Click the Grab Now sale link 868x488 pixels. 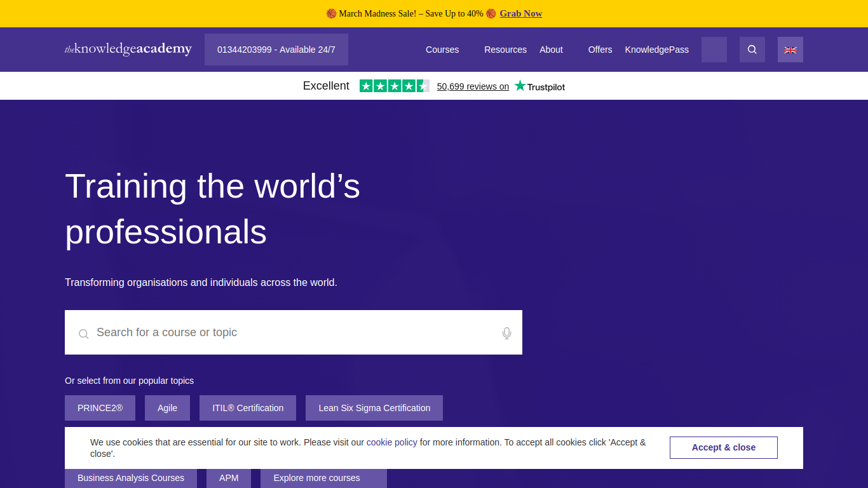521,13
